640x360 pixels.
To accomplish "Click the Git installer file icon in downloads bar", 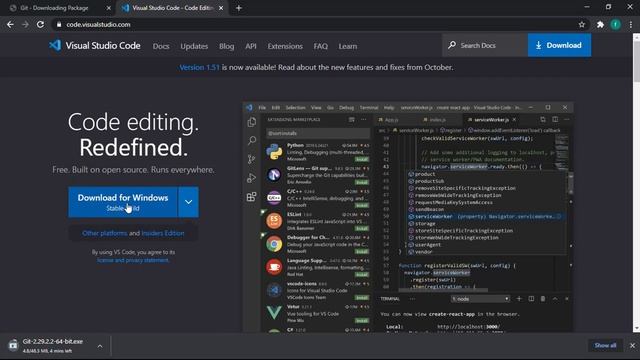I will click(x=13, y=345).
